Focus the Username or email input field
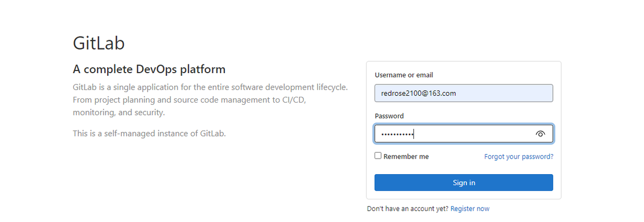644x222 pixels. click(464, 93)
